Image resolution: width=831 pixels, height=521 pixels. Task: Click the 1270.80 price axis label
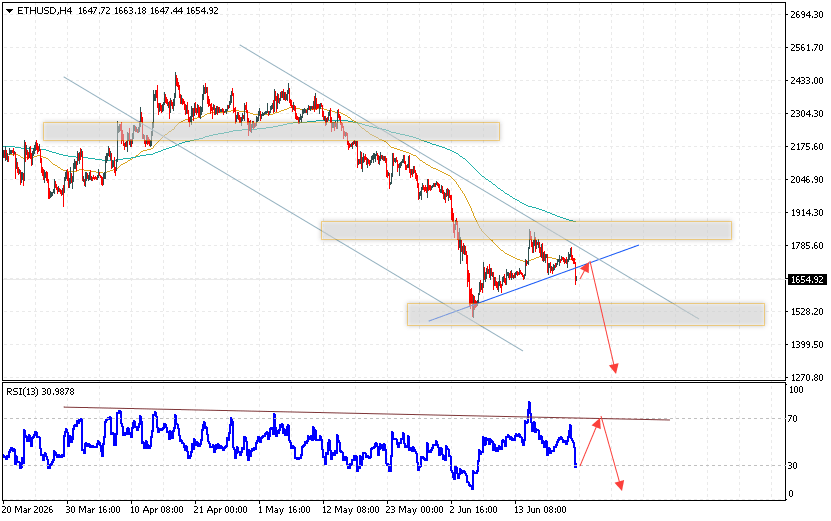tap(807, 377)
